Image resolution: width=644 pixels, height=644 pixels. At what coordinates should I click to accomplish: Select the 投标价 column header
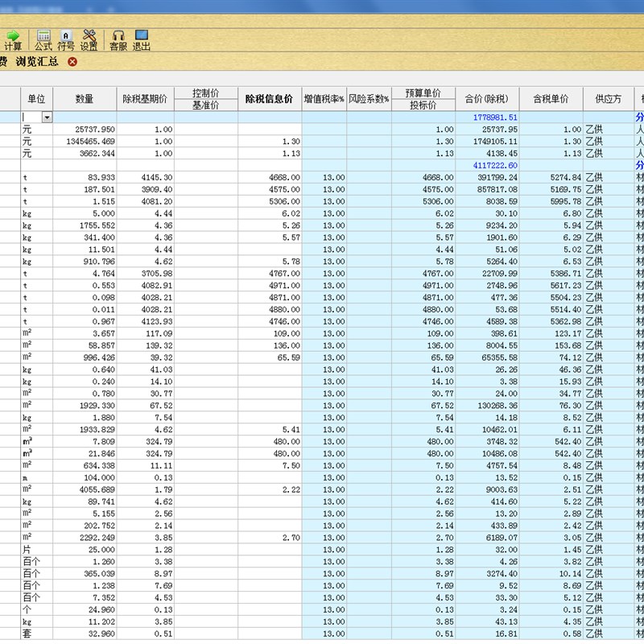(423, 105)
